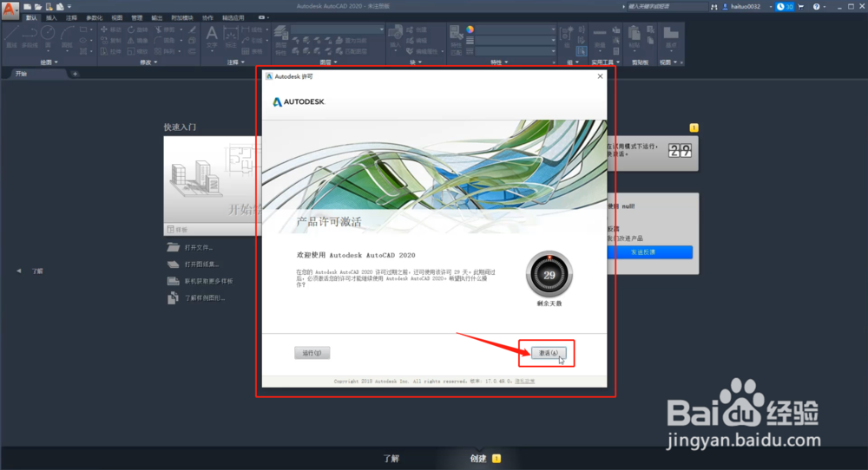Select the 多段线 (Polyline) tool
This screenshot has width=868, height=470.
(30, 36)
